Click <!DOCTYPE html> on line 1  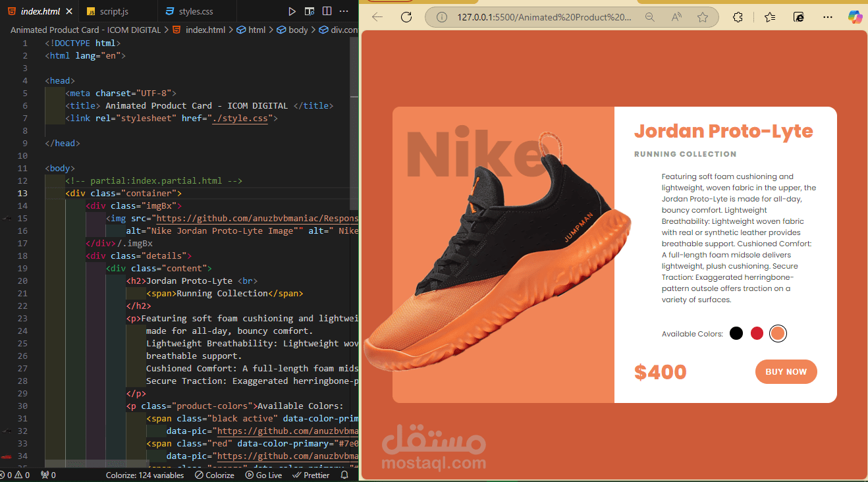point(82,43)
